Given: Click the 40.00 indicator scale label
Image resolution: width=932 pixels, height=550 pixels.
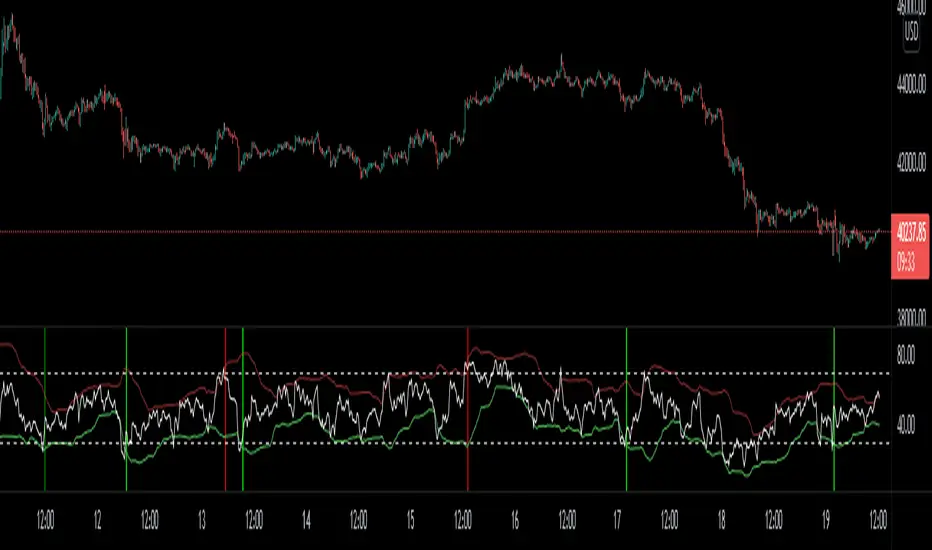Looking at the screenshot, I should 905,425.
